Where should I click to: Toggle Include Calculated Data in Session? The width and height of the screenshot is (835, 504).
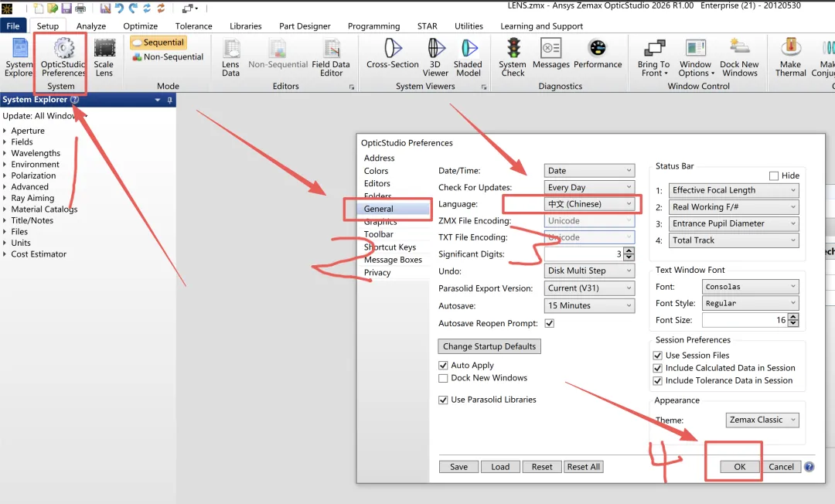658,368
